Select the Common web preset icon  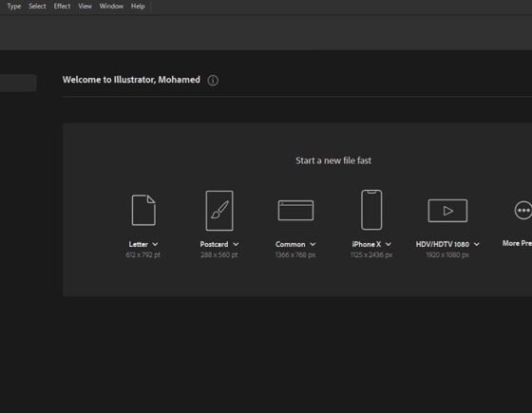tap(295, 210)
